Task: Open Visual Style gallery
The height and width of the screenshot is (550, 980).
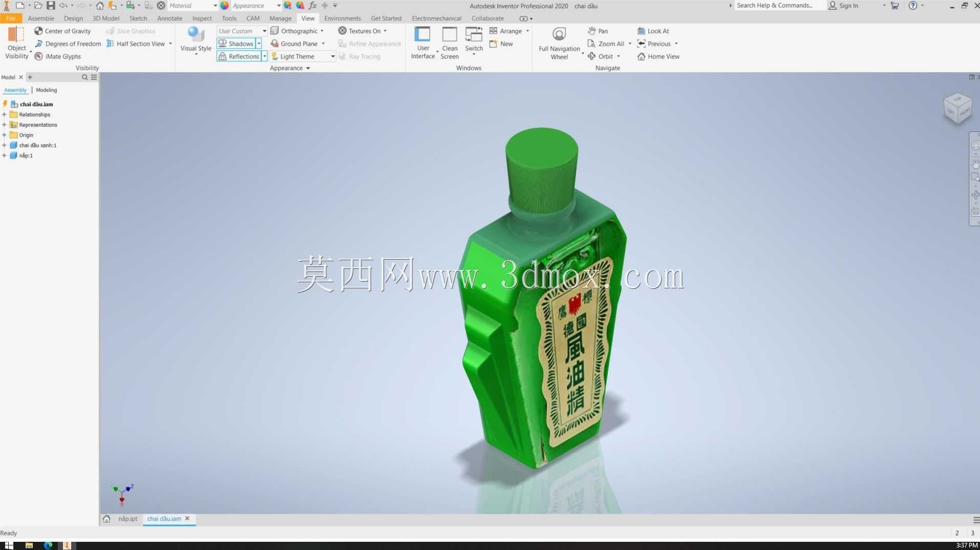Action: 196,42
